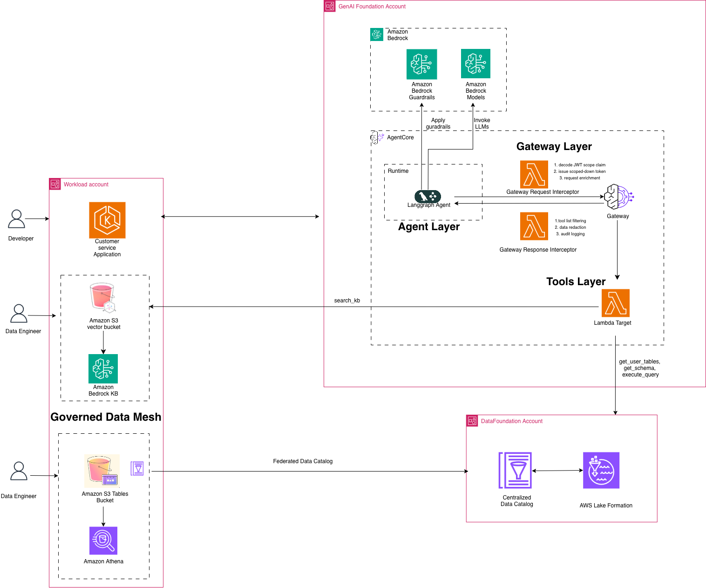Click the Developer user icon

click(x=17, y=219)
